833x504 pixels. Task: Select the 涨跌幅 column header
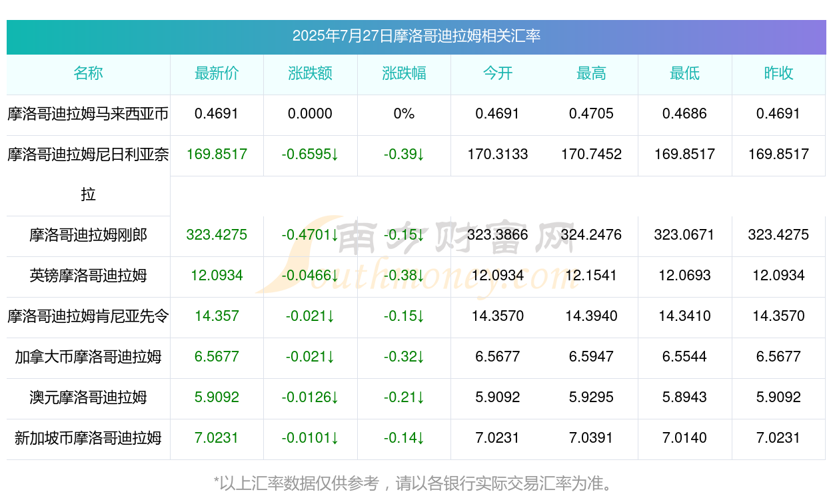pyautogui.click(x=404, y=74)
